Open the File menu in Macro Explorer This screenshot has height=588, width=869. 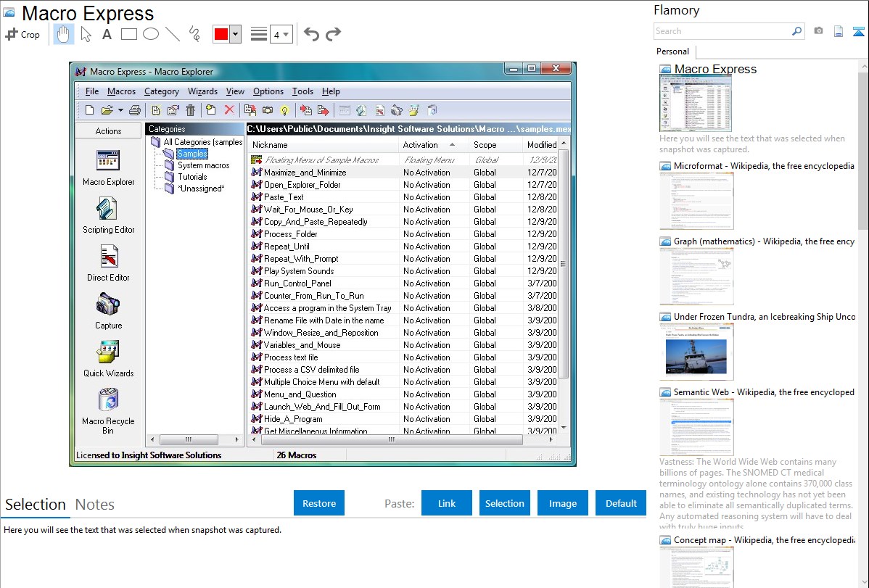point(92,91)
